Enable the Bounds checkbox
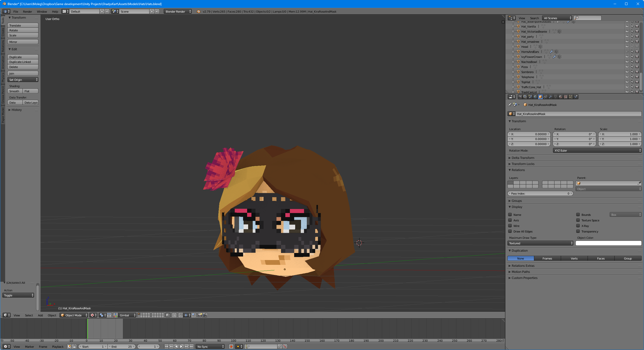Viewport: 644px width, 350px height. (x=578, y=215)
